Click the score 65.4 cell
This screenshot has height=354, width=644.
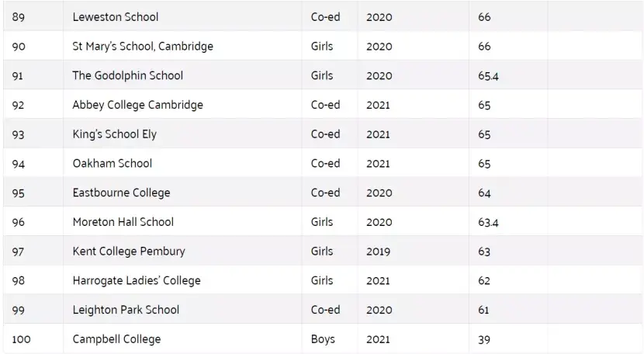[x=488, y=76]
